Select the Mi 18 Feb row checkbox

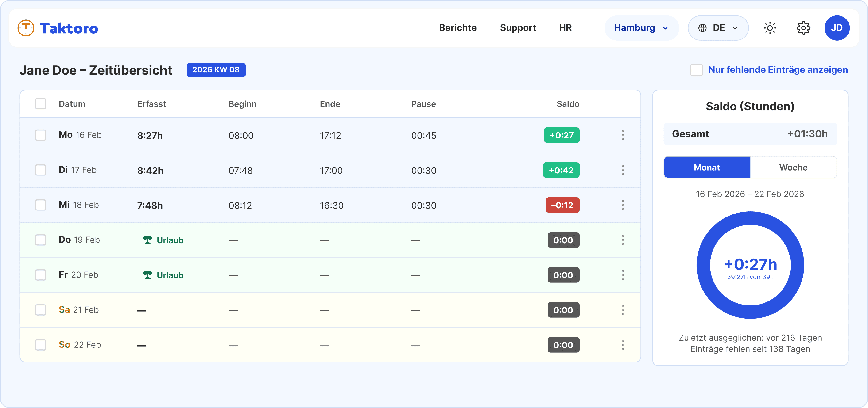coord(41,205)
